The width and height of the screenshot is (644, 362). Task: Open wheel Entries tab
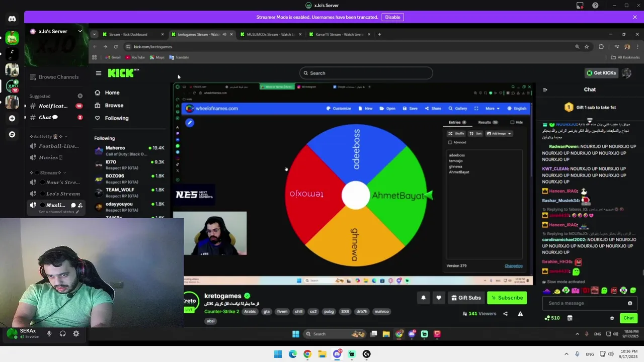coord(457,122)
